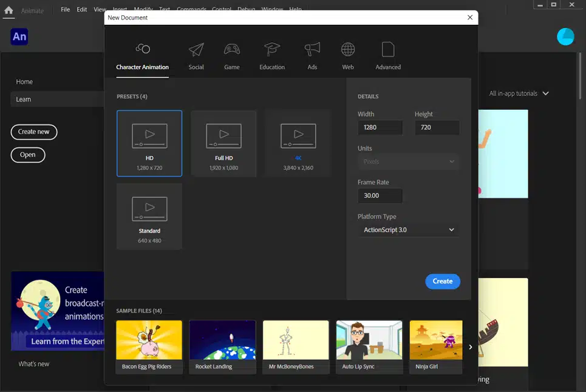
Task: Minimize the Animate window
Action: coord(540,5)
